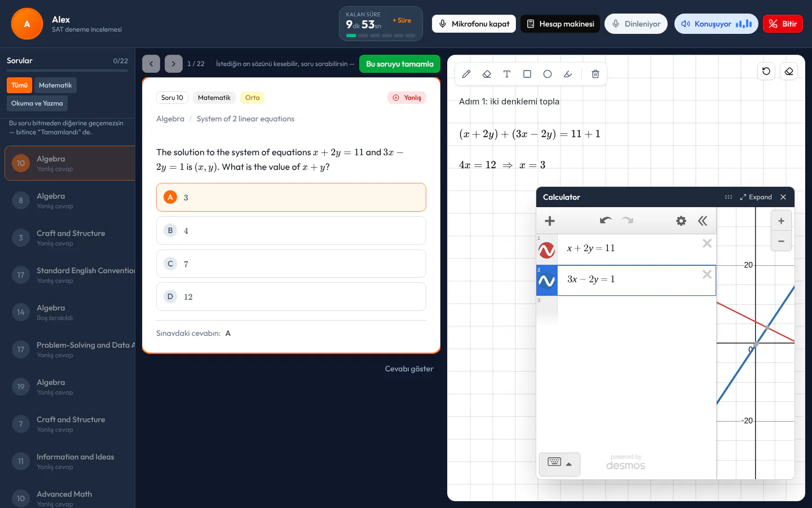Select the highlighter tool
812x508 pixels.
coord(568,74)
